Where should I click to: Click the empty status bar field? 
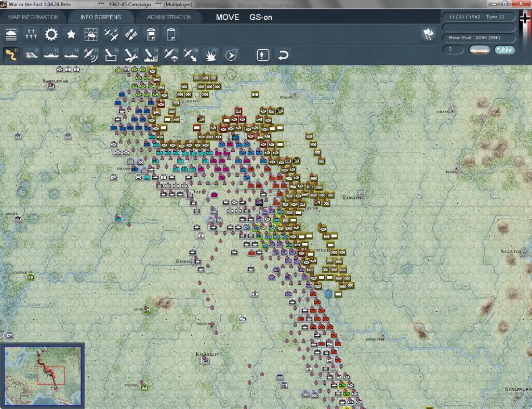(478, 27)
